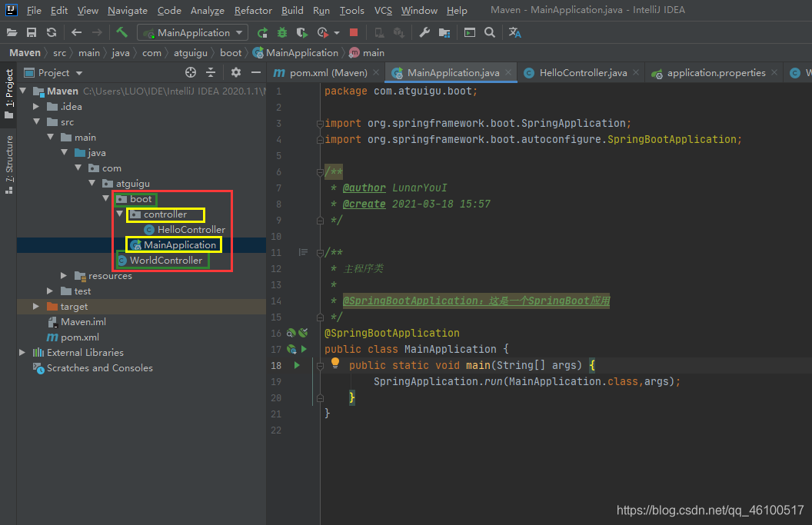Image resolution: width=812 pixels, height=525 pixels.
Task: Click the main method breadcrumb
Action: (x=367, y=53)
